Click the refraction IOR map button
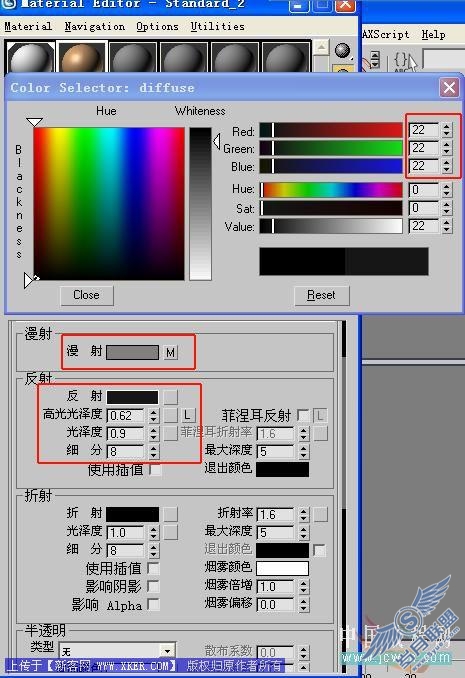Image resolution: width=465 pixels, height=678 pixels. point(321,514)
